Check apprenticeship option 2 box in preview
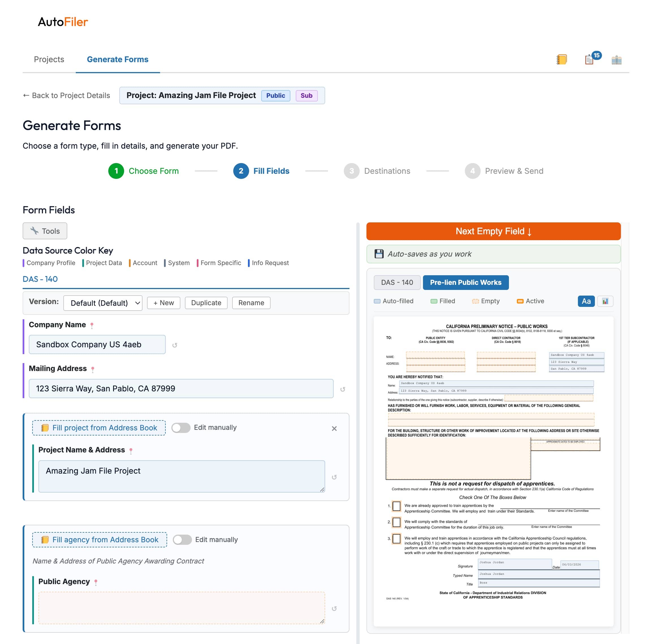 tap(396, 522)
